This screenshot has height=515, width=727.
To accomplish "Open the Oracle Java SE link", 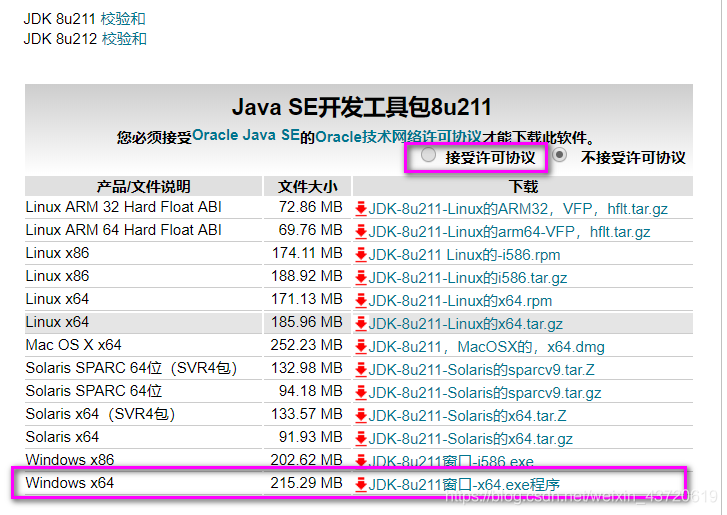I will point(246,135).
